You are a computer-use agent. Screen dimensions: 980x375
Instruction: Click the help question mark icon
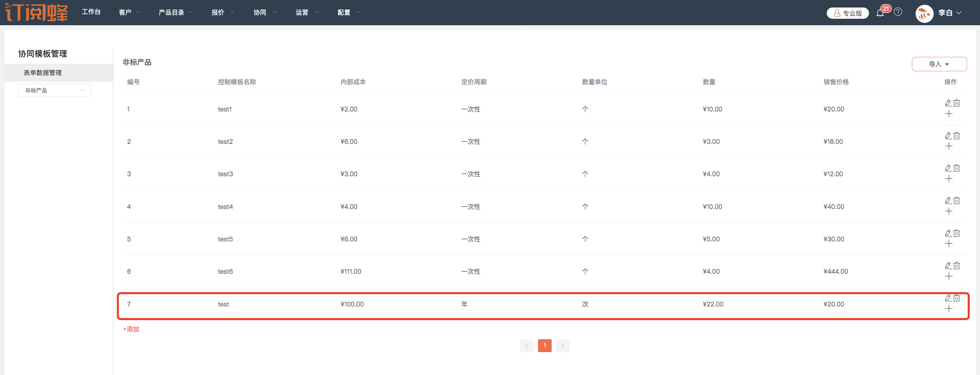[898, 12]
